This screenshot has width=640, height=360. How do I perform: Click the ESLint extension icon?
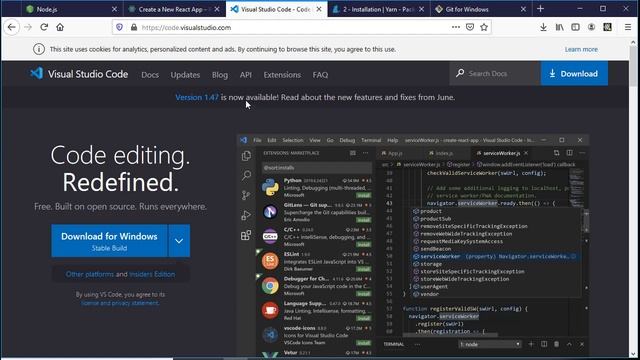pyautogui.click(x=270, y=261)
